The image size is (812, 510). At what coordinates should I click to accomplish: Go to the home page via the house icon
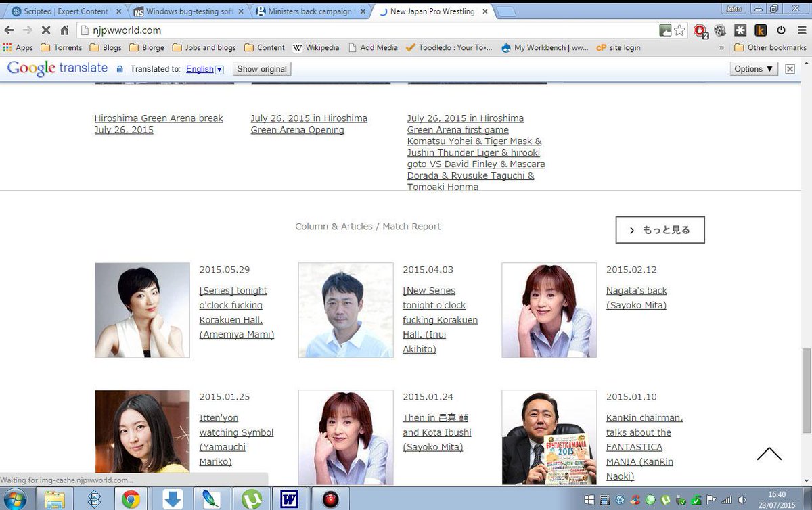64,30
